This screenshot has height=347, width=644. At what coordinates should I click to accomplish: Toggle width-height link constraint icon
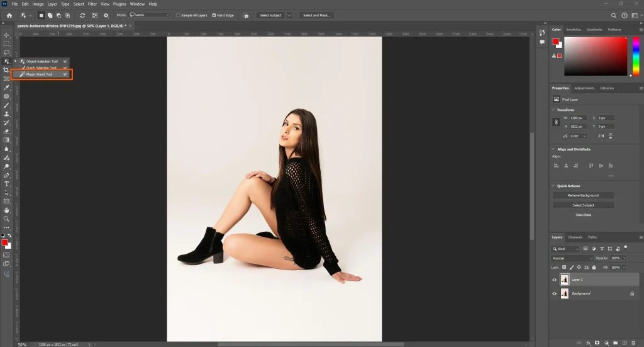pos(556,122)
